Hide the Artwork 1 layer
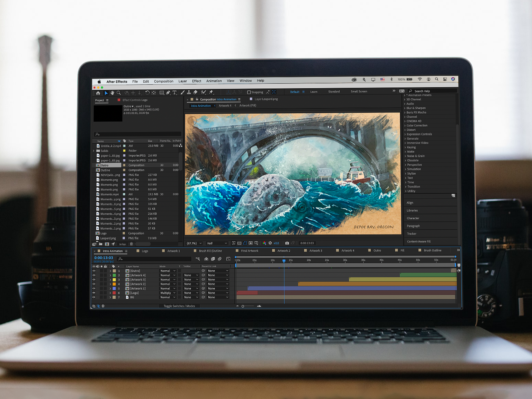The image size is (532, 399). tap(94, 289)
